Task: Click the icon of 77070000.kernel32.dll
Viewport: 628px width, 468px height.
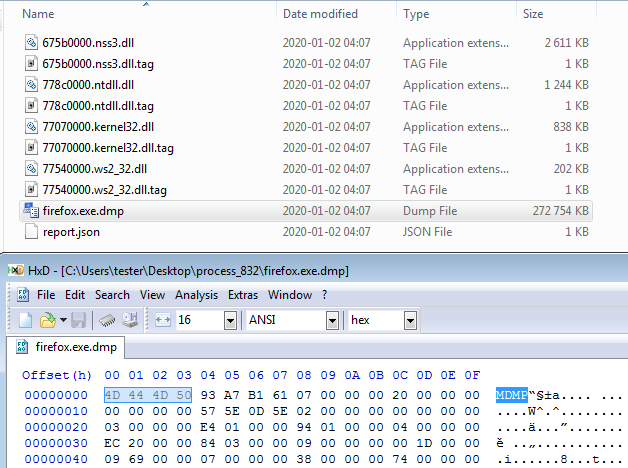Action: coord(31,127)
